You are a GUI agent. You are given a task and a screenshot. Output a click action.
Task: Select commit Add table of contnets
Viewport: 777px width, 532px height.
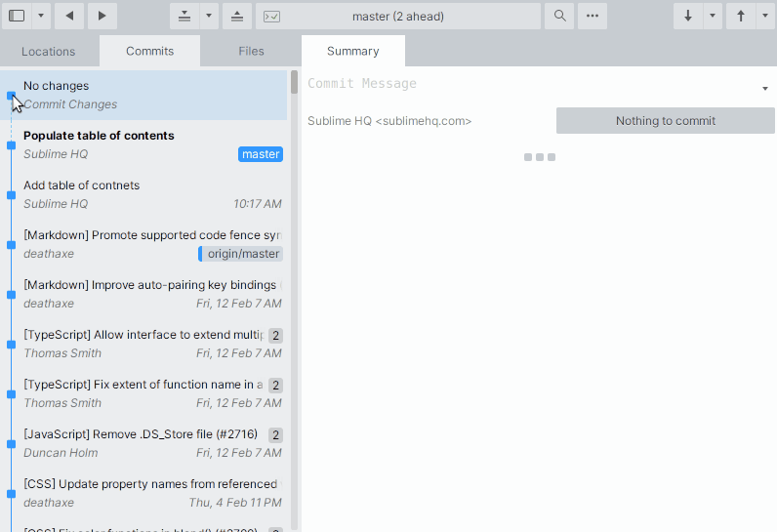(x=143, y=194)
